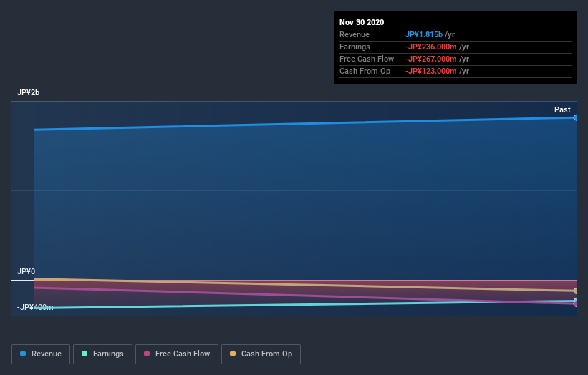Toggle the Earnings legend button
The height and width of the screenshot is (375, 588).
[102, 354]
